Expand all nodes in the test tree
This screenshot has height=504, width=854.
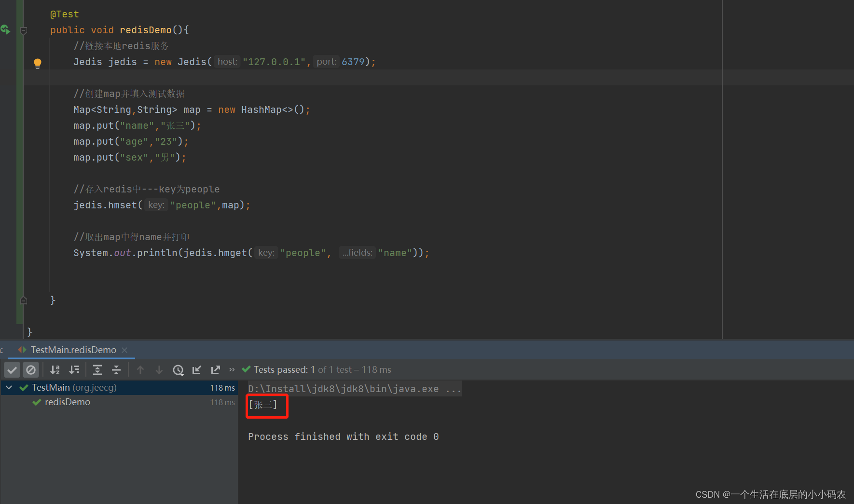pyautogui.click(x=97, y=369)
